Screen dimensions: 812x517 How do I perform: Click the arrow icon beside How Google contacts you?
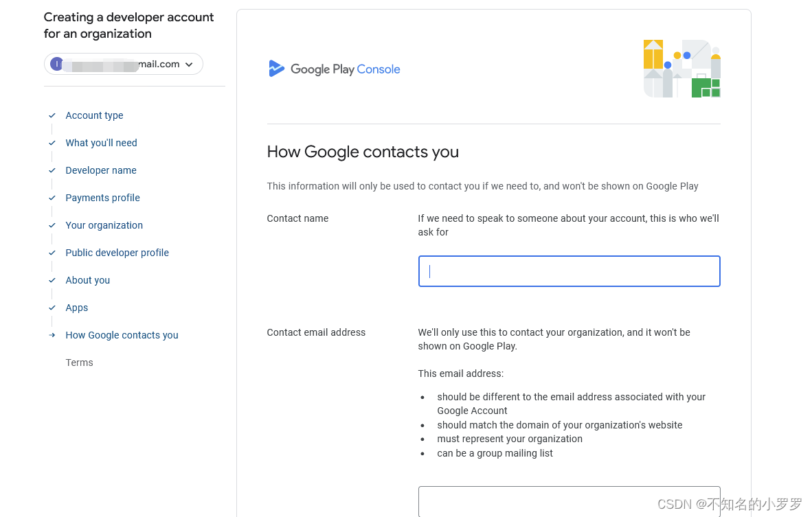(x=52, y=335)
